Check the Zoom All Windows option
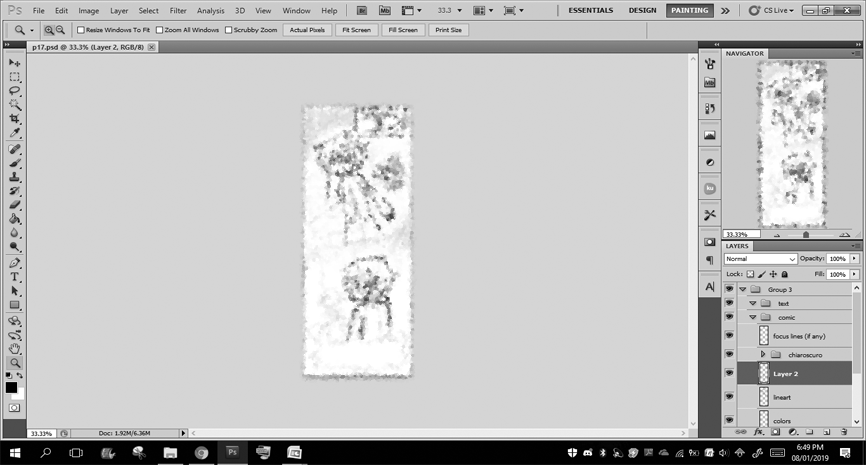866x465 pixels. point(159,30)
